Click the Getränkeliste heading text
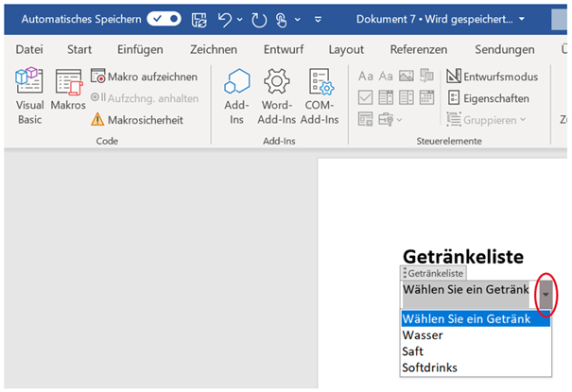Image resolution: width=572 pixels, height=392 pixels. pos(463,257)
